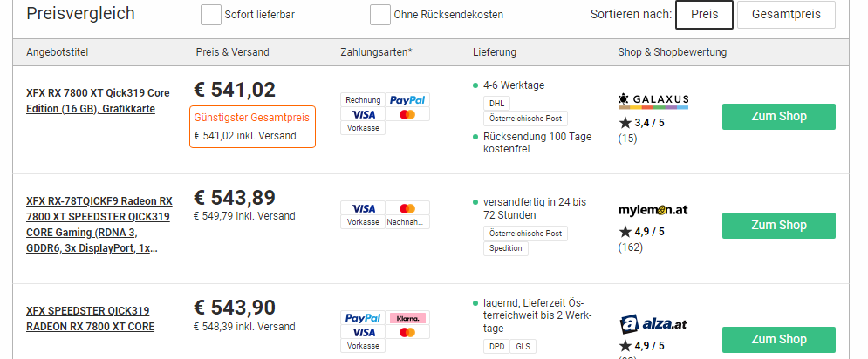The width and height of the screenshot is (868, 359).
Task: Sort offers by Preis
Action: (x=704, y=15)
